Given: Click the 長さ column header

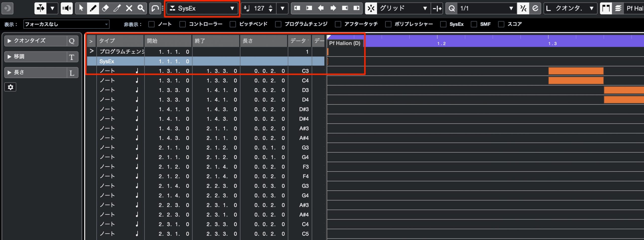Looking at the screenshot, I should pos(264,41).
